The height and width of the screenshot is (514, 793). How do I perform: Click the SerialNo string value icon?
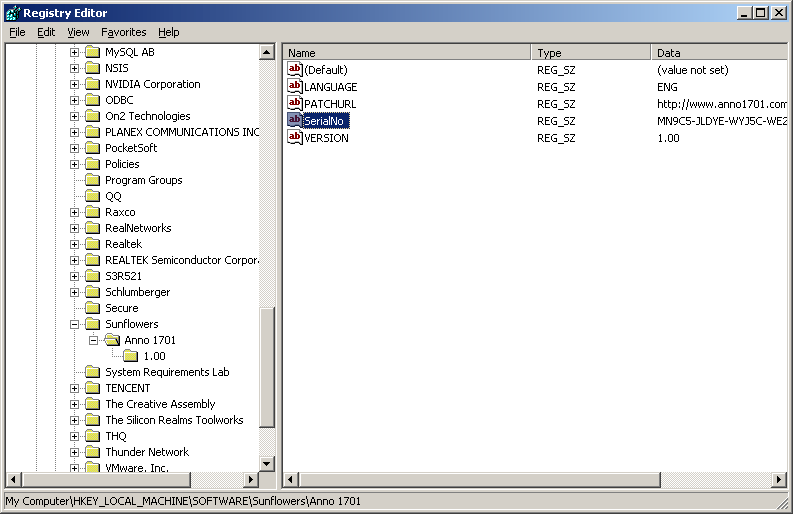[x=295, y=120]
